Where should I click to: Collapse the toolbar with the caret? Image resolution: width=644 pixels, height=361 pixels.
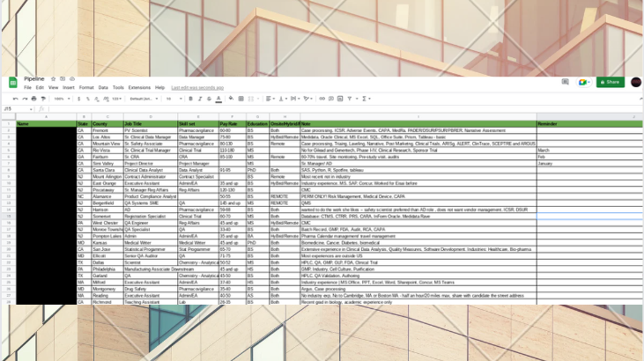point(640,99)
